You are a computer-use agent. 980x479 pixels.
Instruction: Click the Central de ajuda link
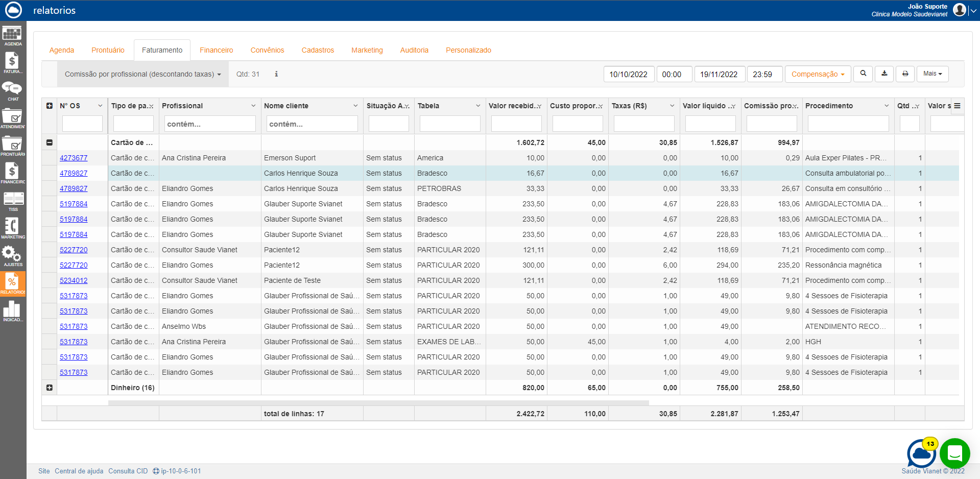[79, 471]
